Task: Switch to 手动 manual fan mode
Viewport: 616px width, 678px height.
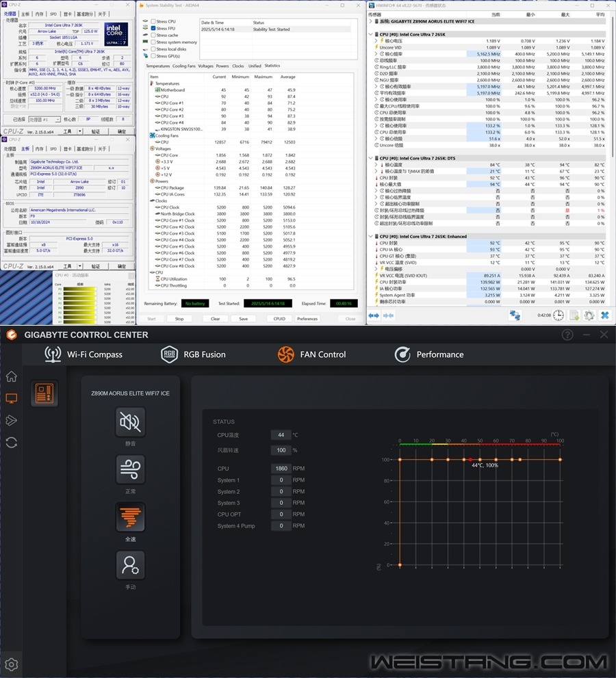Action: click(x=130, y=566)
